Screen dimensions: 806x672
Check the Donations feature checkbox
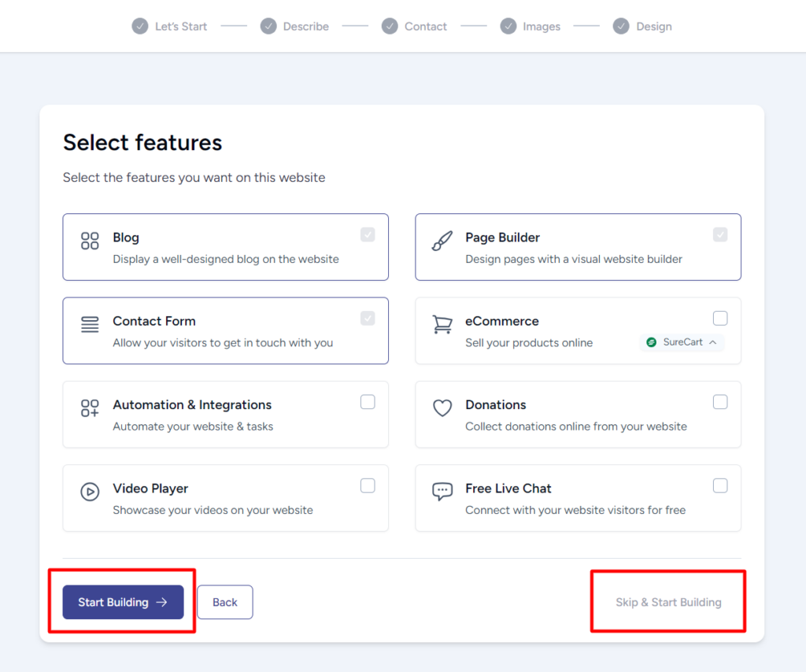tap(720, 401)
